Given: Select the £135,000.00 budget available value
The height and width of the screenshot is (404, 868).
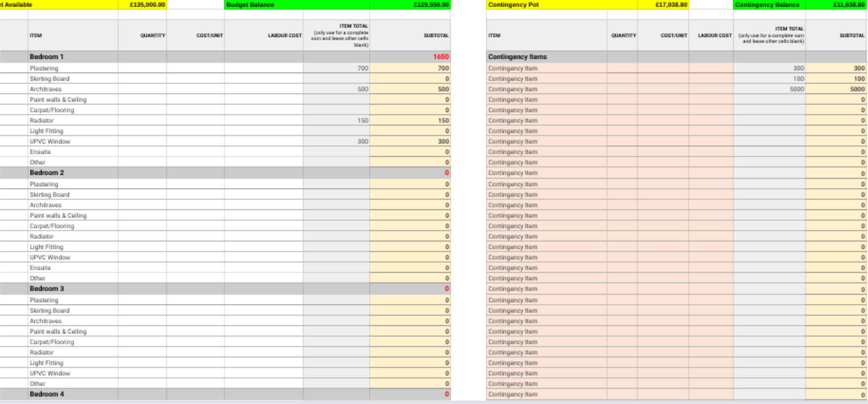Looking at the screenshot, I should point(147,4).
